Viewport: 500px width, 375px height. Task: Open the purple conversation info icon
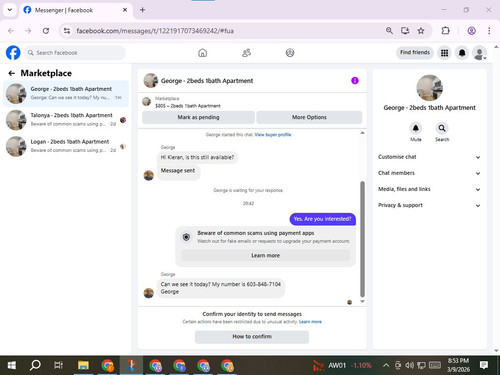pos(355,80)
